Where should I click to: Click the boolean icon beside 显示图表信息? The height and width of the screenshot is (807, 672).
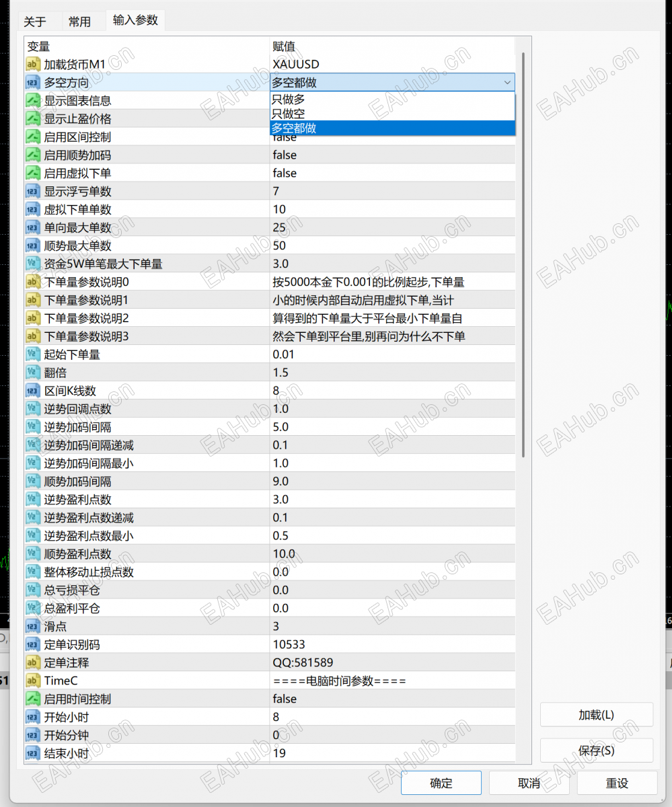point(33,101)
